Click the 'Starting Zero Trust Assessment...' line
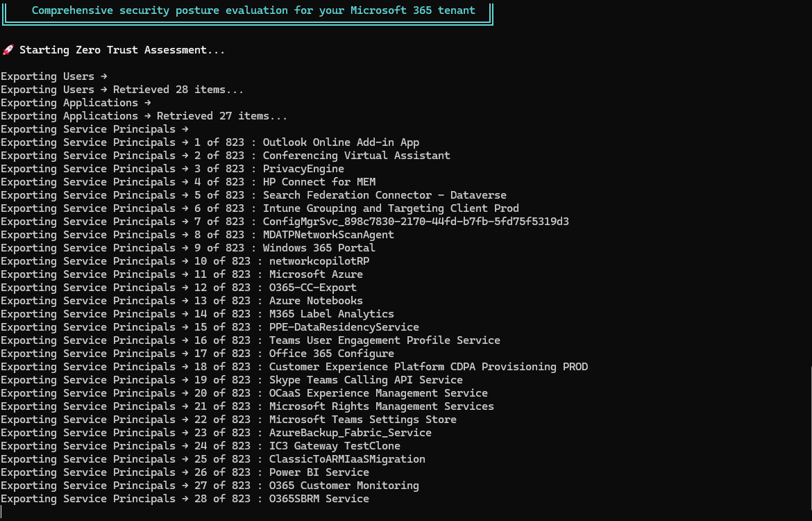 [x=122, y=50]
